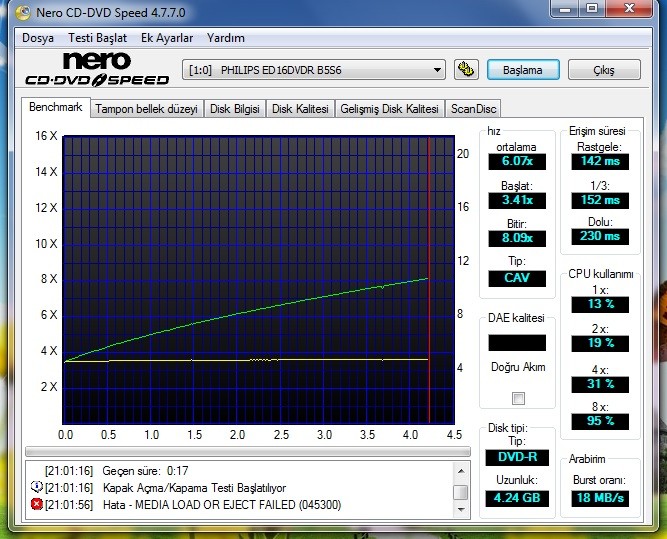Click the log scroll up arrow
667x539 pixels.
point(461,471)
